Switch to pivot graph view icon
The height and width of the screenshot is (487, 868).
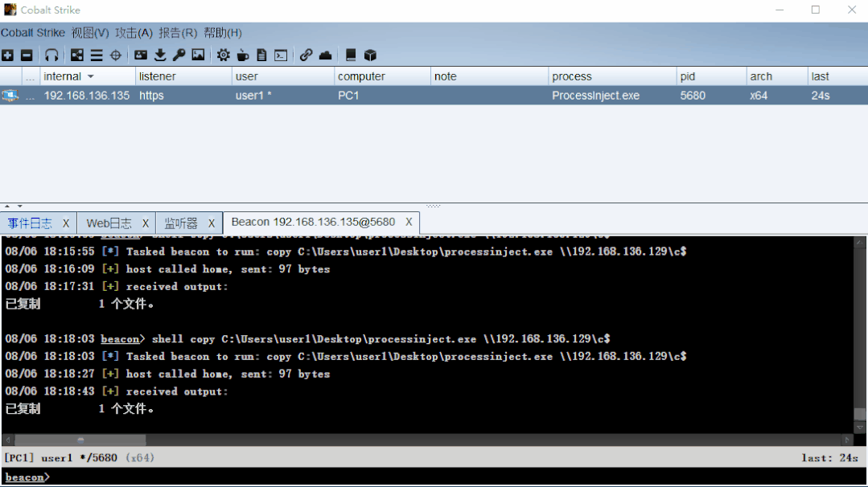click(x=77, y=55)
